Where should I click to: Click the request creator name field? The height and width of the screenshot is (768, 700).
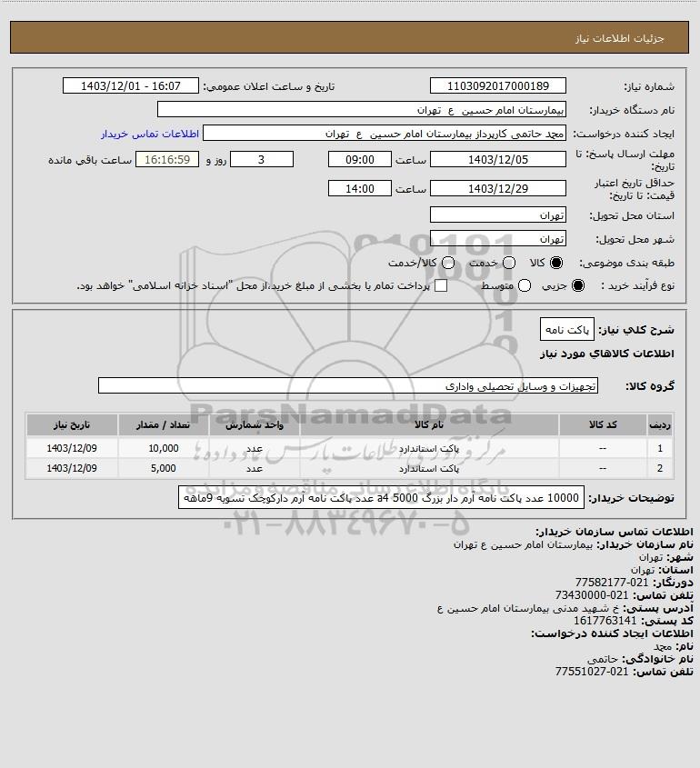point(385,134)
